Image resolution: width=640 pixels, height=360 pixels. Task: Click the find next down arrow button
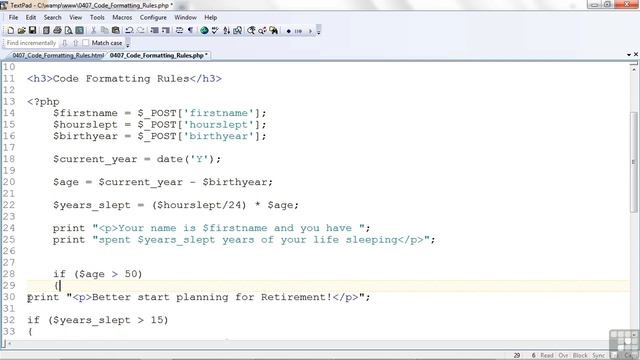pyautogui.click(x=64, y=43)
